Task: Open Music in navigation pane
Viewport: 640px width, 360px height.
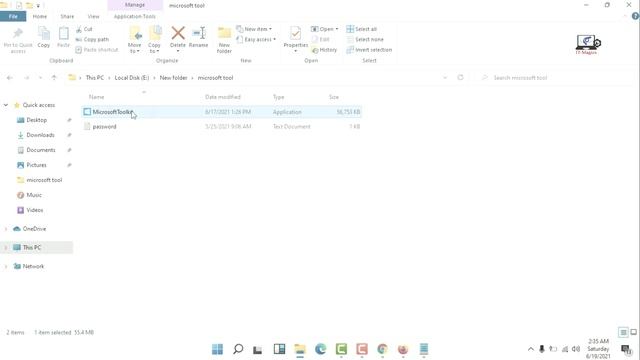Action: pyautogui.click(x=34, y=195)
